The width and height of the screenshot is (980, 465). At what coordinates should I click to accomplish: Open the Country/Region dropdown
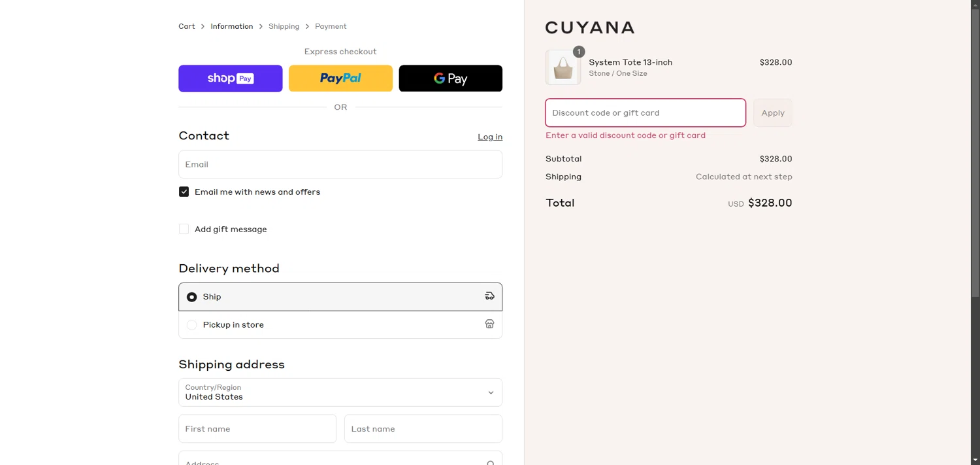point(340,392)
